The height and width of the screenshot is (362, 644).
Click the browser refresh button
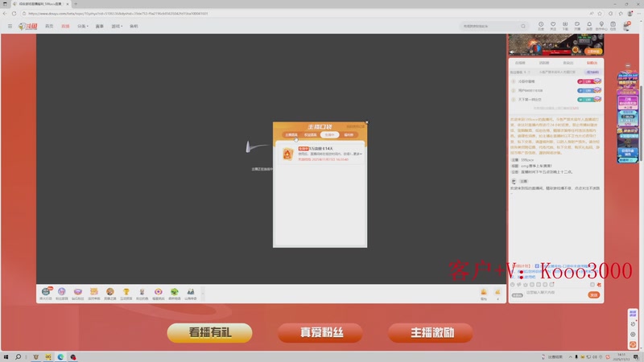tap(14, 14)
